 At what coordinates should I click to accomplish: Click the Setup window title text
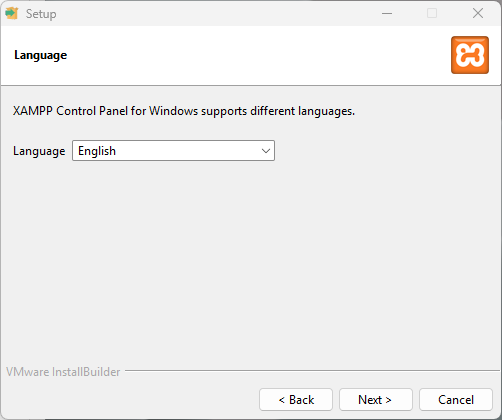click(x=41, y=14)
